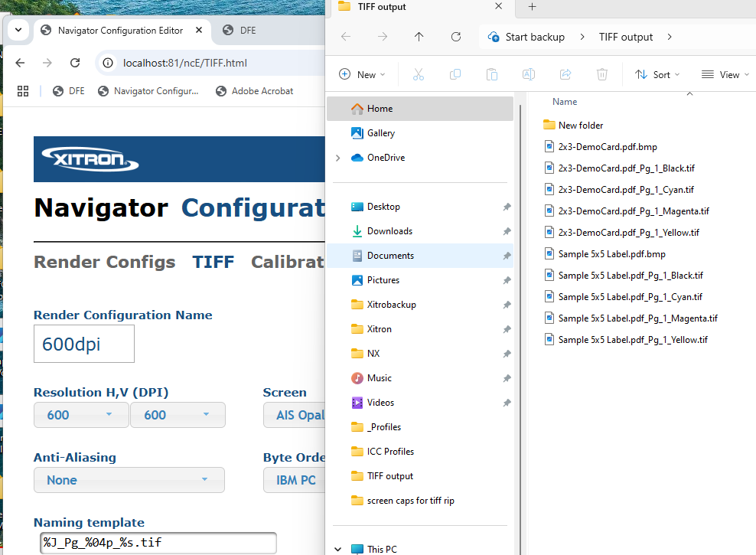
Task: Open the horizontal resolution 600 dropdown
Action: pyautogui.click(x=81, y=415)
